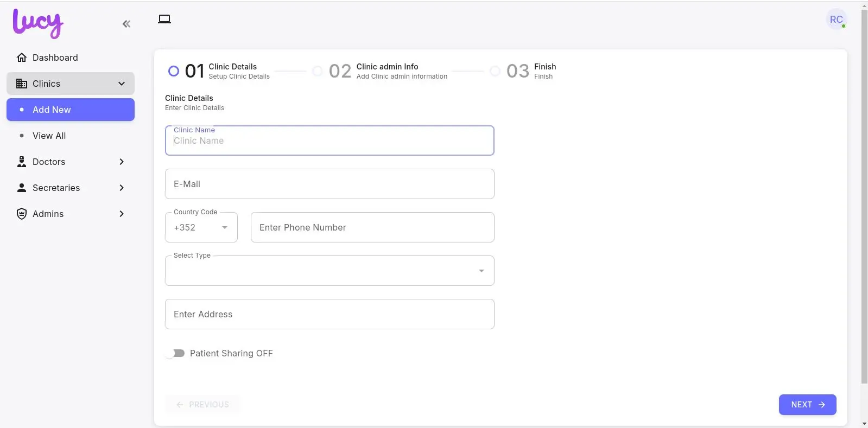Select step 01 Clinic Details circle
Viewport: 868px width, 428px height.
click(x=174, y=71)
